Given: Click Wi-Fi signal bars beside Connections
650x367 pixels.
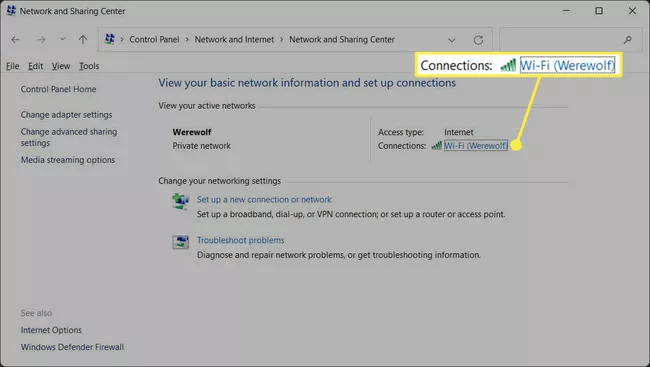Looking at the screenshot, I should (x=436, y=145).
